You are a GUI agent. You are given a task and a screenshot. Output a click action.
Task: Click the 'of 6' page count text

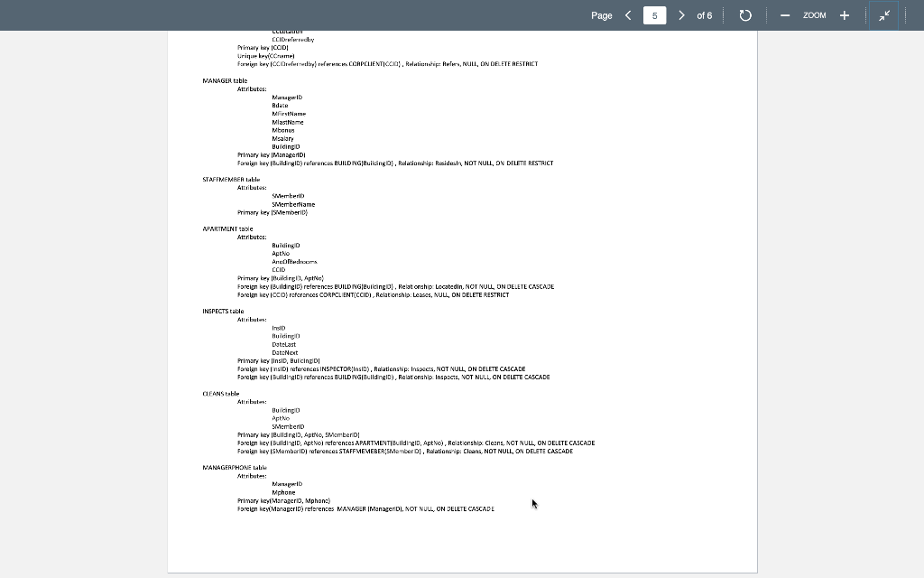pyautogui.click(x=704, y=14)
